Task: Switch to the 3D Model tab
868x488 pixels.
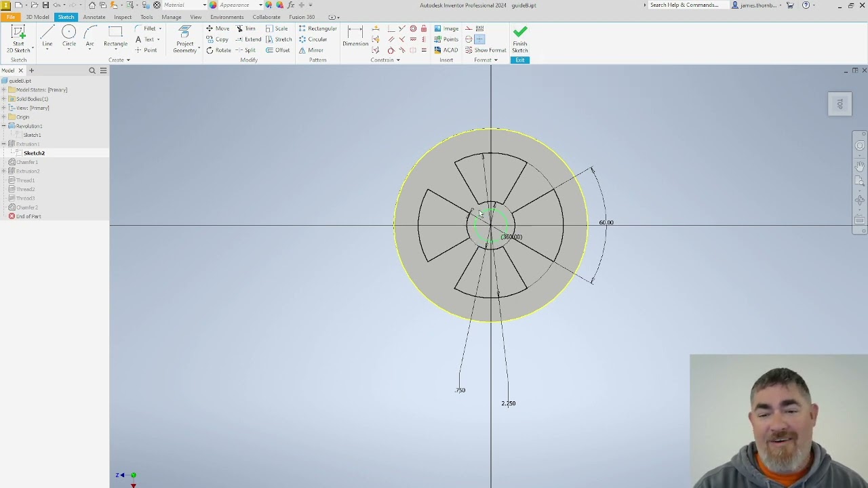Action: point(37,17)
